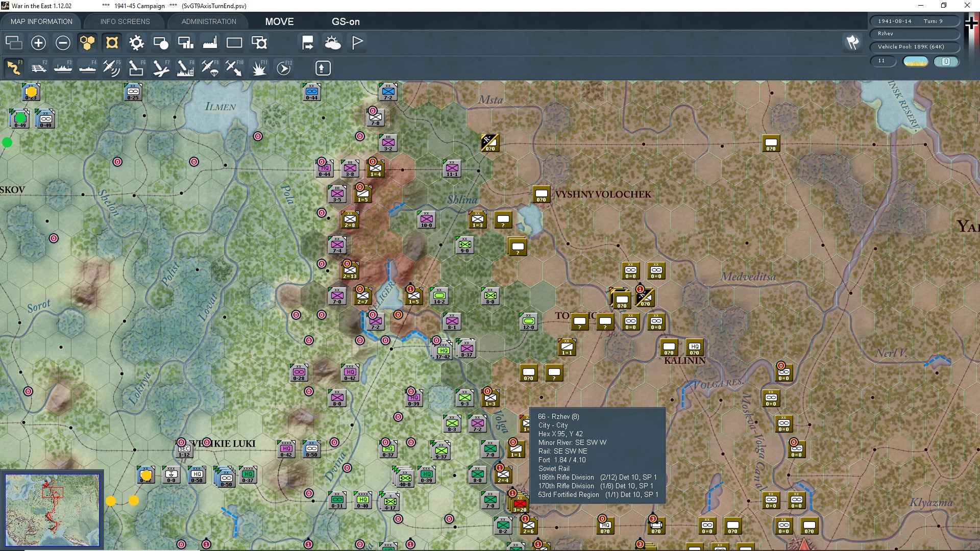Show weather with the sun-cloud icon
Image resolution: width=980 pixels, height=551 pixels.
(333, 43)
